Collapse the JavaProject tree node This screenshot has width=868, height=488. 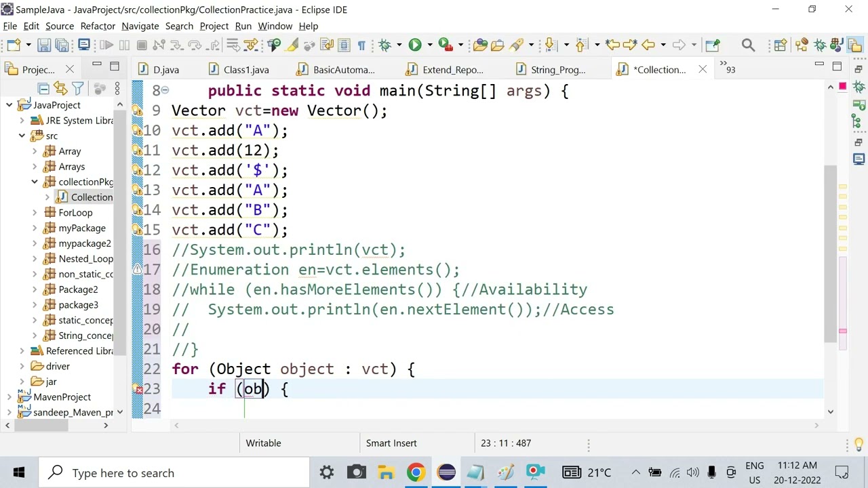[x=9, y=105]
